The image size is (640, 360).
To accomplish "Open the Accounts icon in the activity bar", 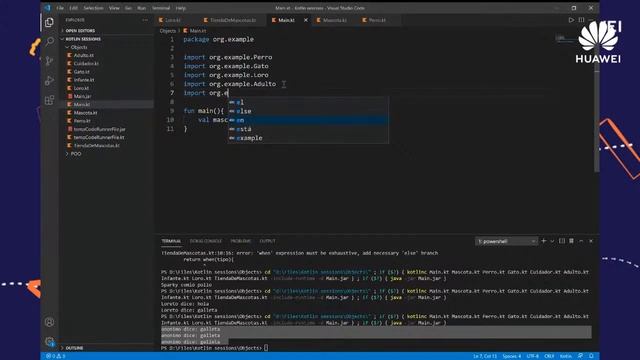I will point(49,322).
